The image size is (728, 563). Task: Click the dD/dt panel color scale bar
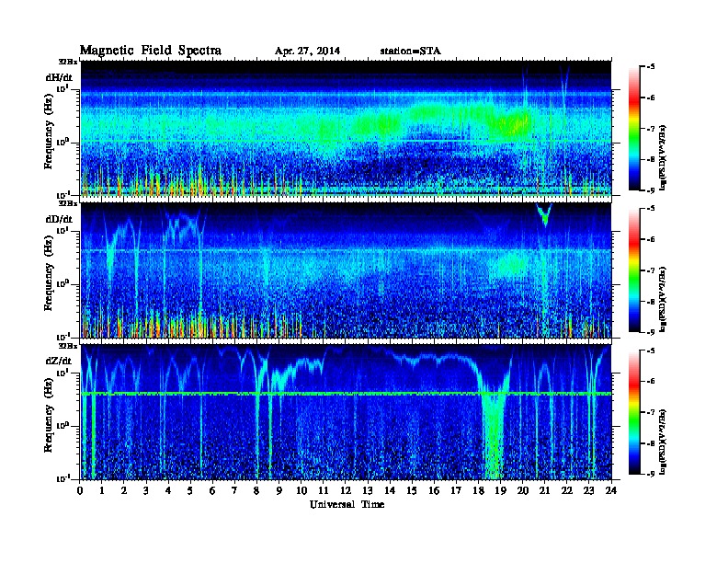click(634, 270)
